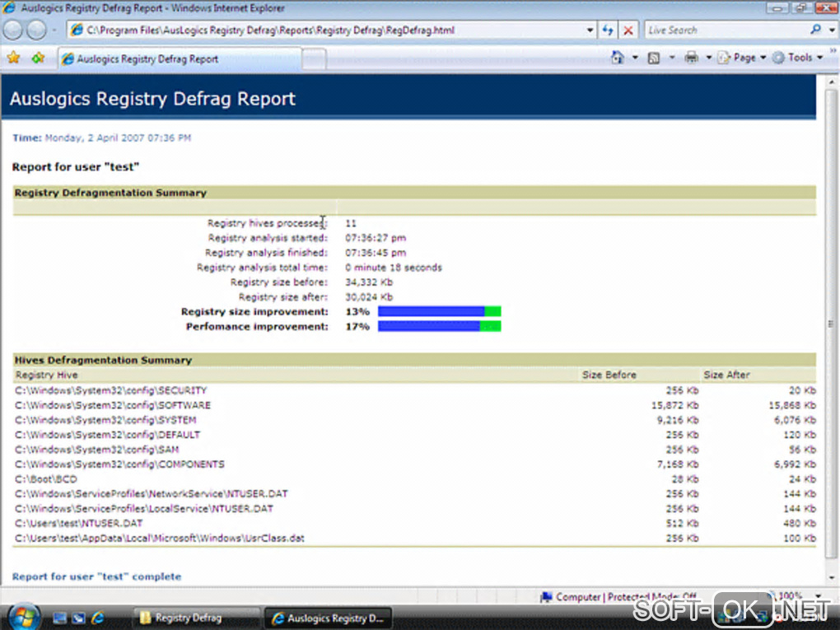Click the UsrClass.dat hive path

pos(159,538)
